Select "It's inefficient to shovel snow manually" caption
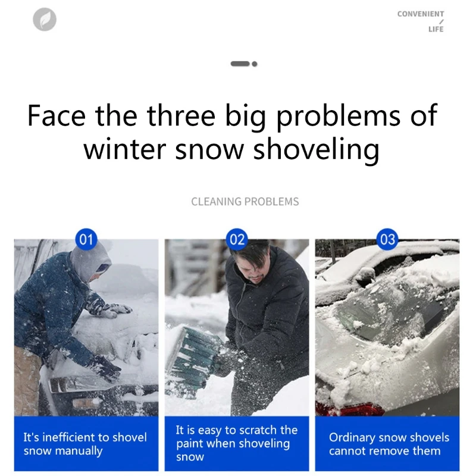 85,444
